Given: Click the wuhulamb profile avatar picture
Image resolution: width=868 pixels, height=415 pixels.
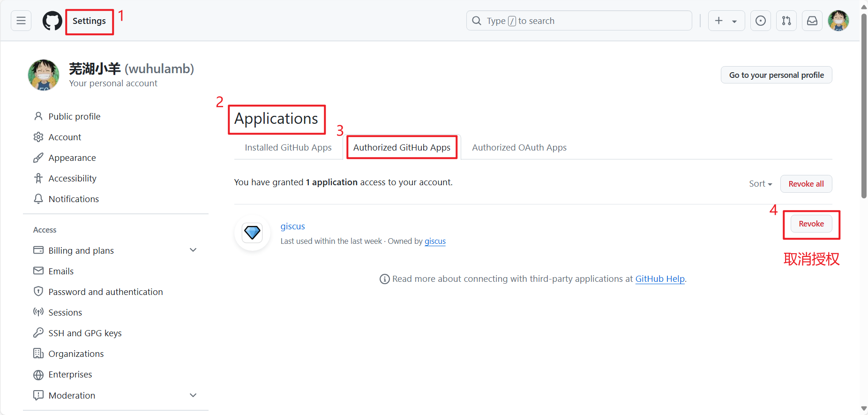Looking at the screenshot, I should (44, 75).
